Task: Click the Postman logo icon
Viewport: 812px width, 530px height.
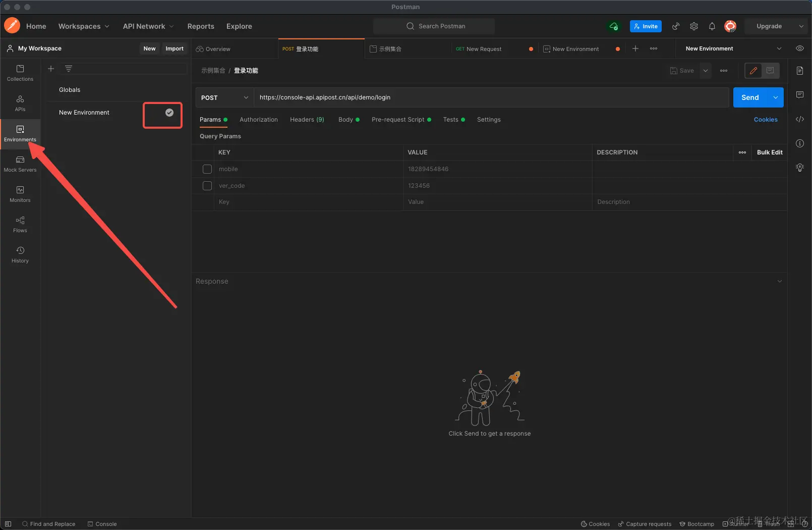Action: coord(12,26)
